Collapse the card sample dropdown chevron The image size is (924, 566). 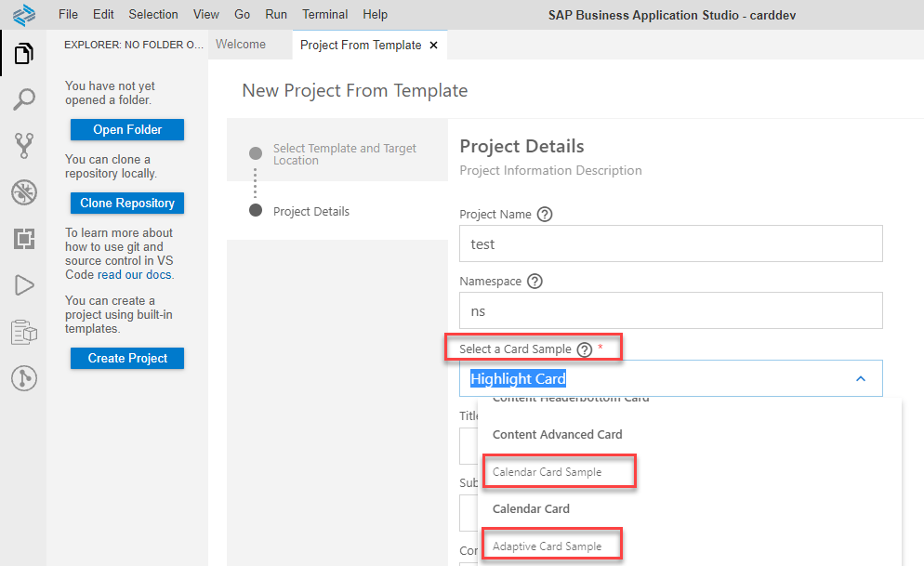coord(861,378)
